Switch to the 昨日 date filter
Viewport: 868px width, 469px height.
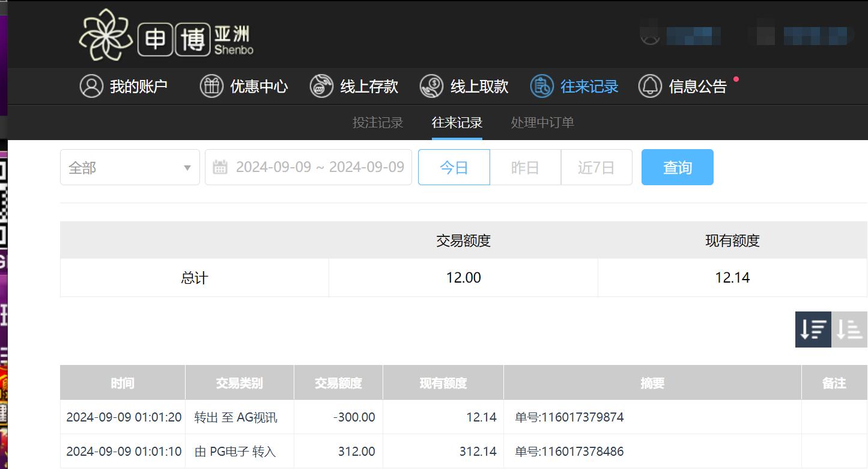pos(525,167)
